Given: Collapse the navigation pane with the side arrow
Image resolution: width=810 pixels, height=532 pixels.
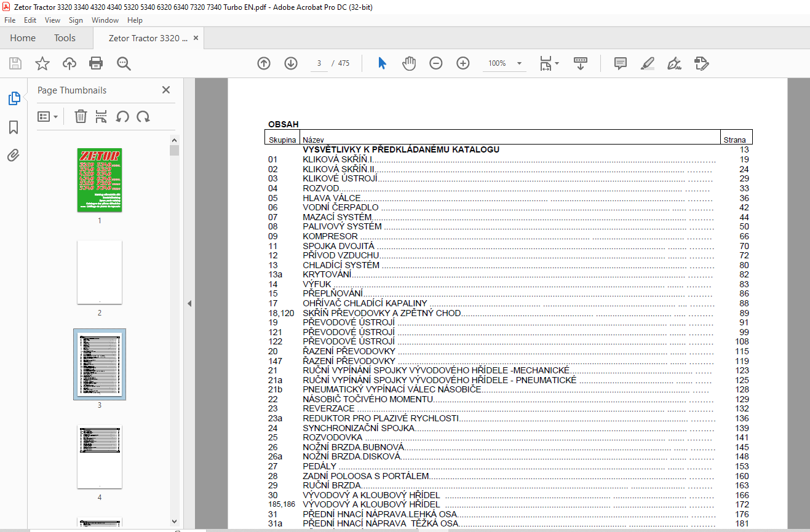Looking at the screenshot, I should (x=189, y=303).
